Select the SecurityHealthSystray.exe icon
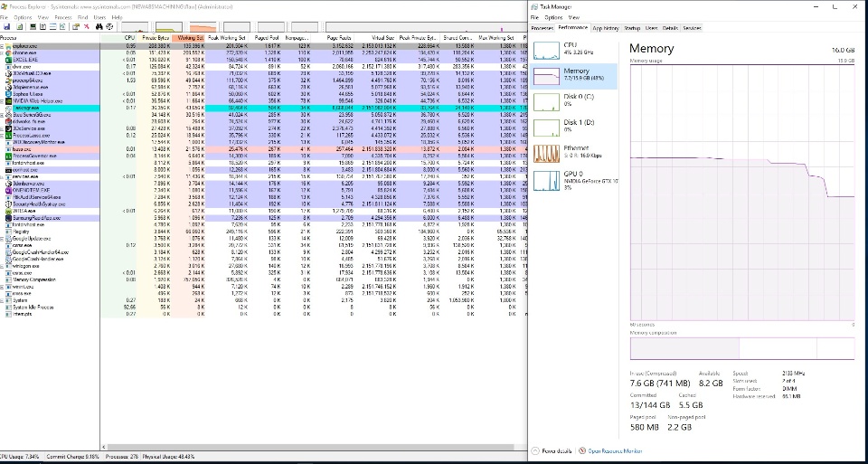The image size is (868, 464). point(8,204)
